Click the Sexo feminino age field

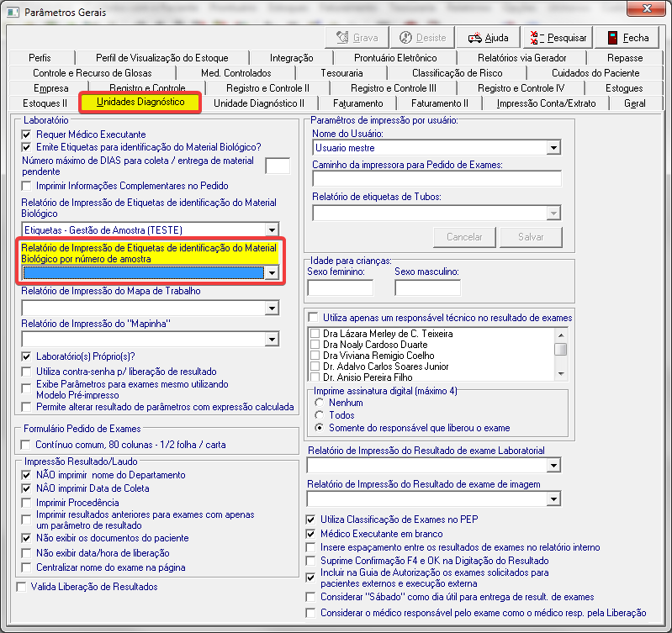coord(341,287)
